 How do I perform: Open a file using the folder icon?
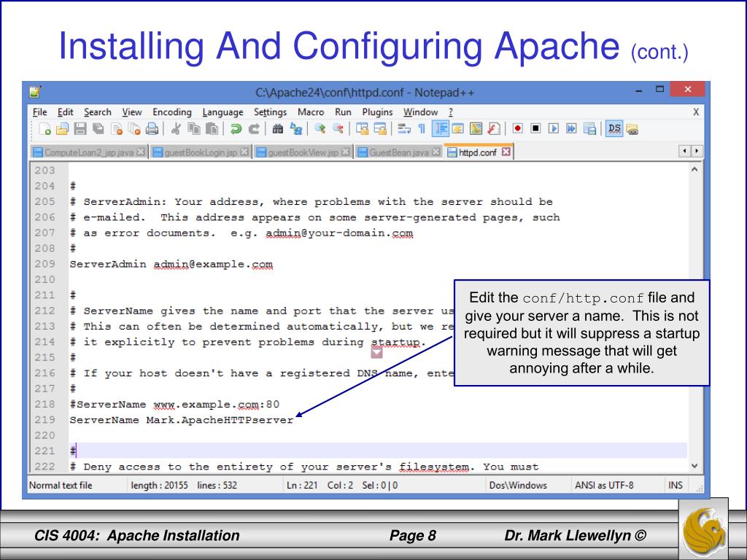63,128
